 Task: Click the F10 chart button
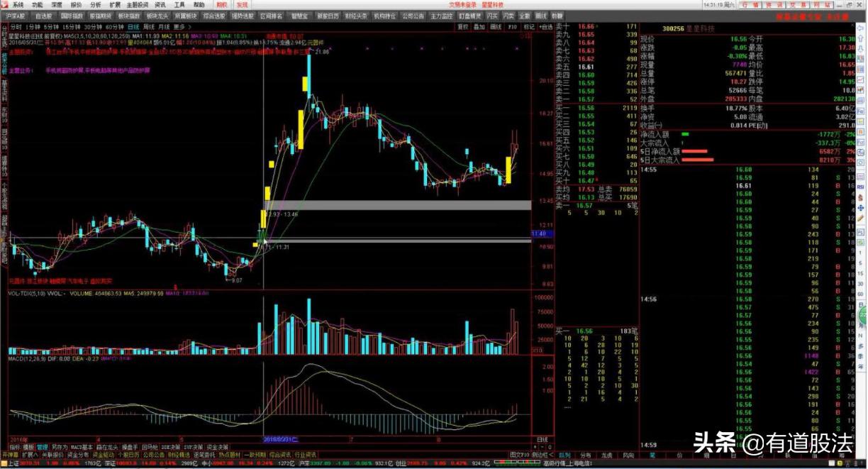tap(513, 26)
